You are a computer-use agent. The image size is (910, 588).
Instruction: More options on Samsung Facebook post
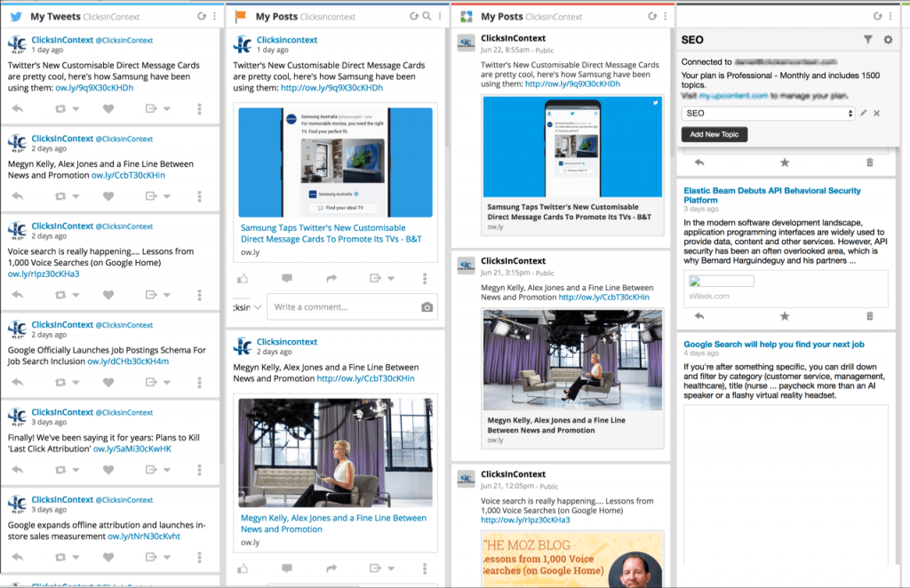click(425, 278)
